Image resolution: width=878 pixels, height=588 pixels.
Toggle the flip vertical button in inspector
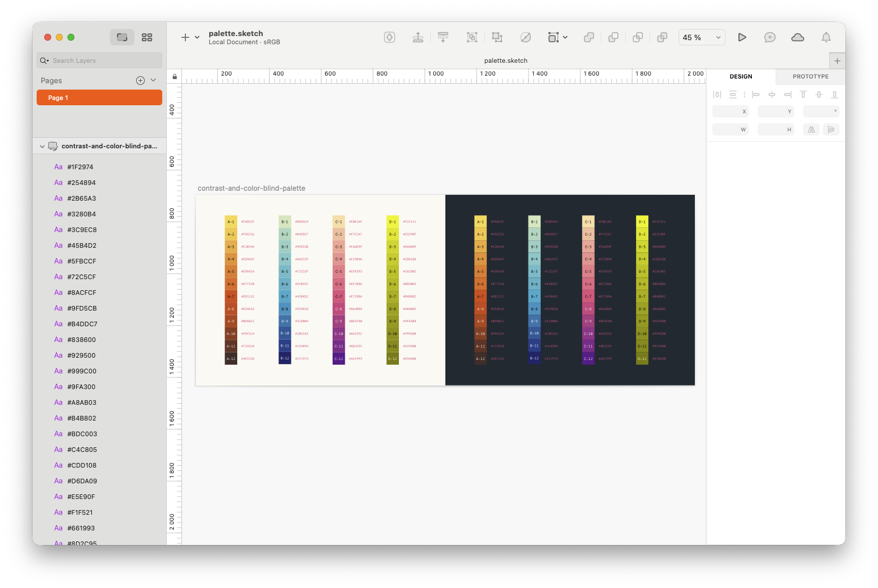(x=831, y=130)
